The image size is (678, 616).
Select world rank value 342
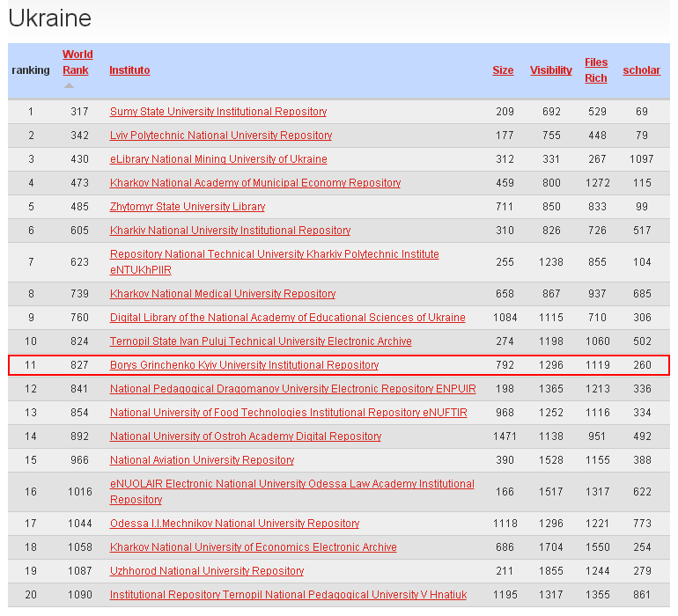79,136
